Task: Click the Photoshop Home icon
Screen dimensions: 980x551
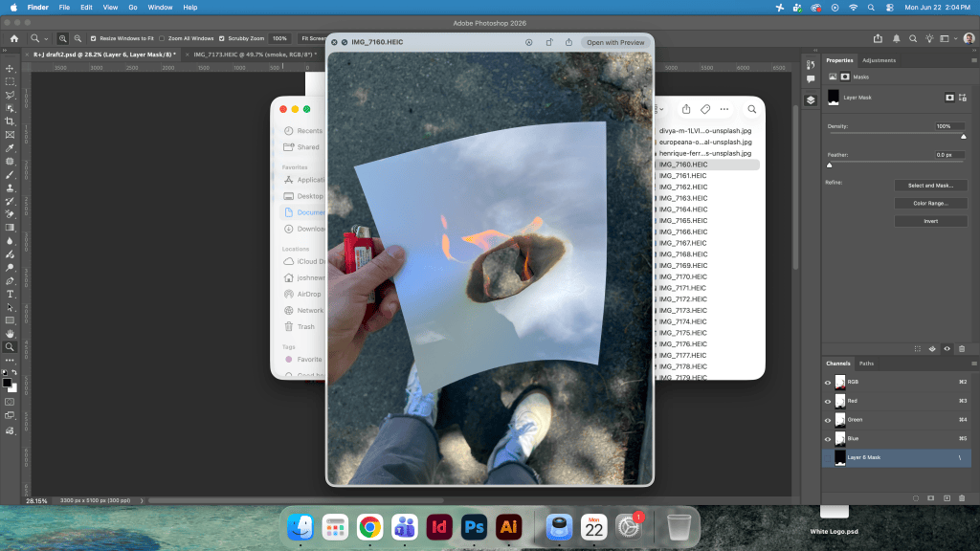Action: pyautogui.click(x=13, y=38)
